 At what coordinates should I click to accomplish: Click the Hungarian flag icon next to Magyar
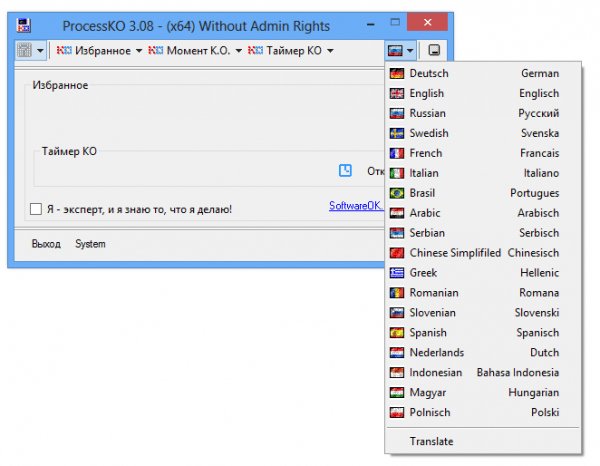[x=397, y=392]
